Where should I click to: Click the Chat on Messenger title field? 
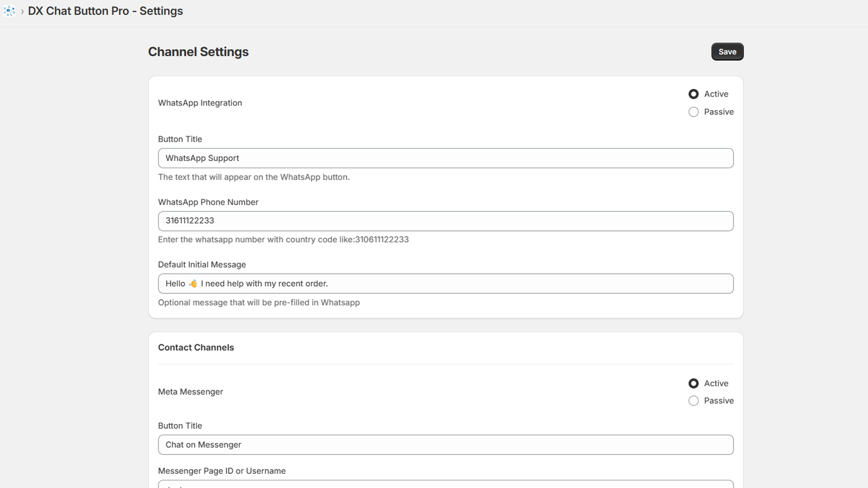click(x=445, y=445)
